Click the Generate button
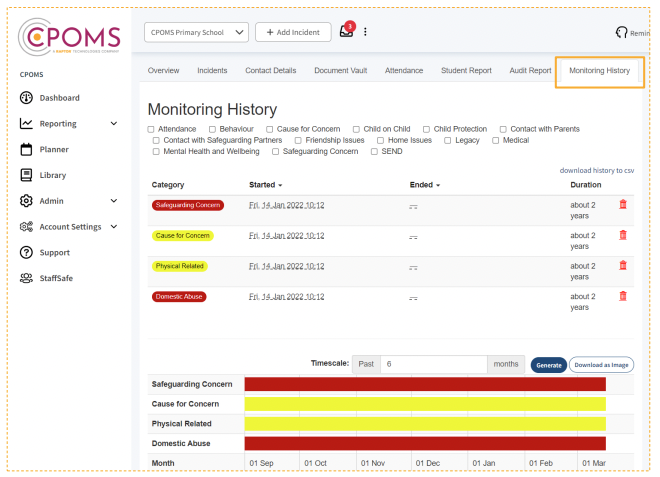 [x=548, y=365]
